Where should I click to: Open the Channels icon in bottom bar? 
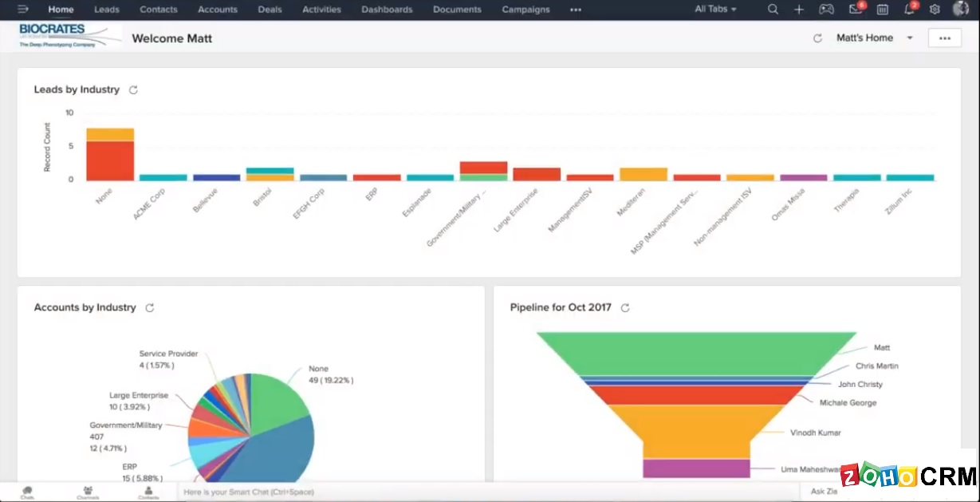pyautogui.click(x=87, y=492)
